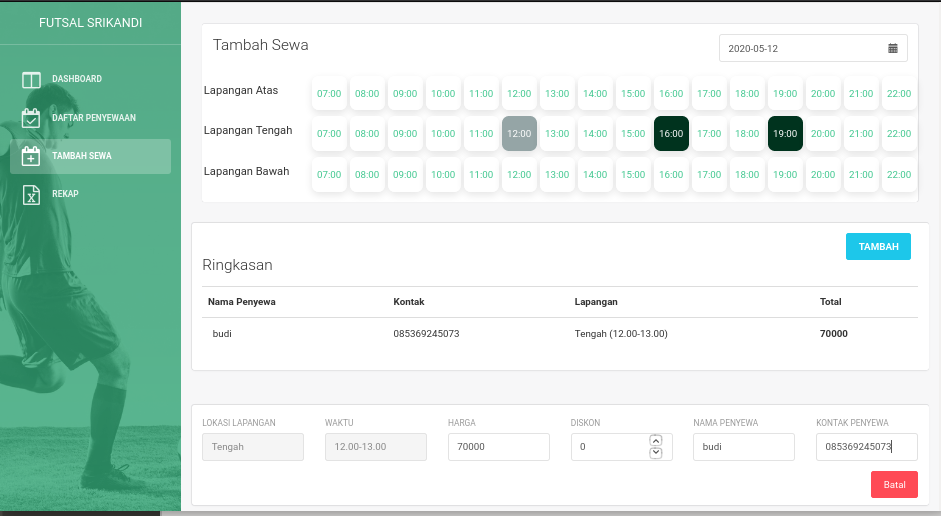Viewport: 941px width, 516px height.
Task: Toggle the 12:00 slot for Lapangan Tengah
Action: click(519, 133)
